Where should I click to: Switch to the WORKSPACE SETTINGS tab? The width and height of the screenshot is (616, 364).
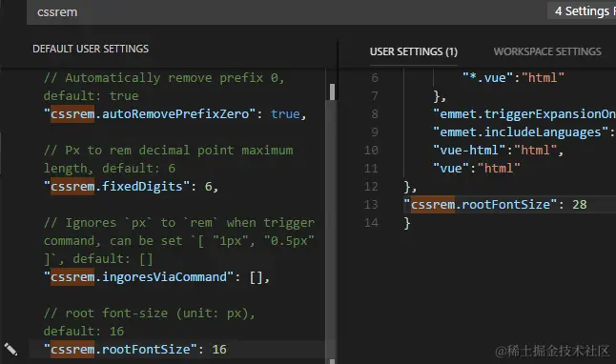[x=547, y=51]
